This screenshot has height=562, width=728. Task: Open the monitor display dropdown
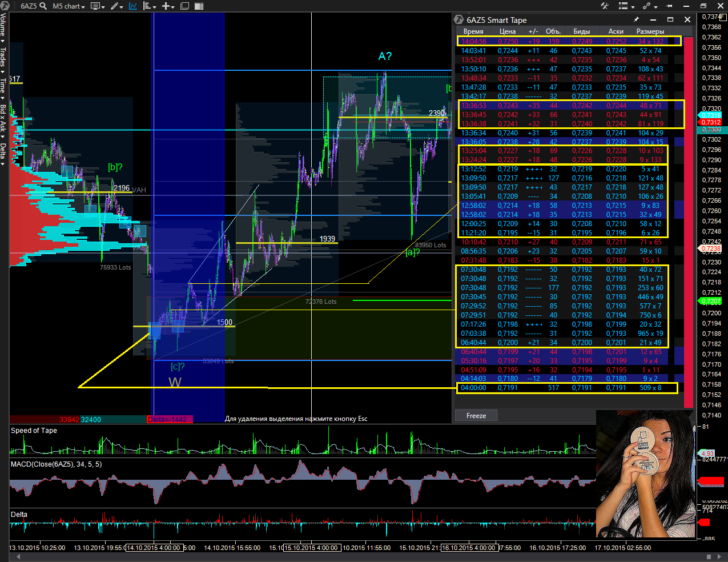97,6
